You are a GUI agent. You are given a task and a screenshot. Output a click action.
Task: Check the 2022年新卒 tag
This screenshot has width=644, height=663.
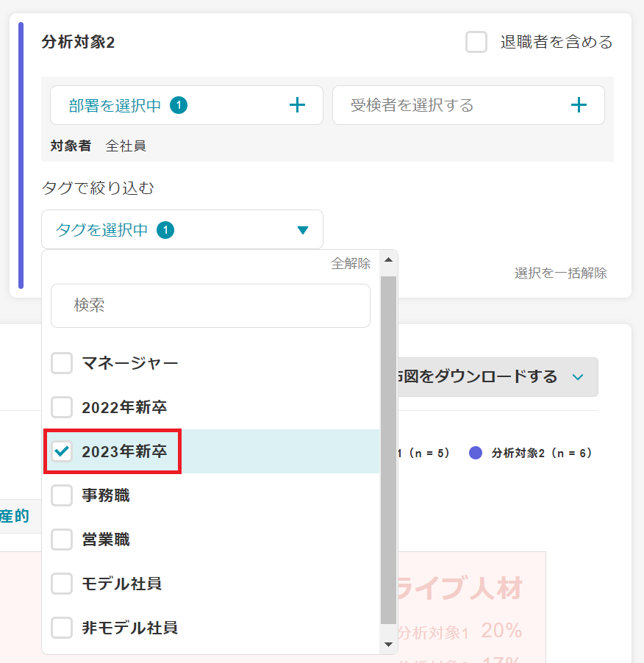[x=62, y=407]
